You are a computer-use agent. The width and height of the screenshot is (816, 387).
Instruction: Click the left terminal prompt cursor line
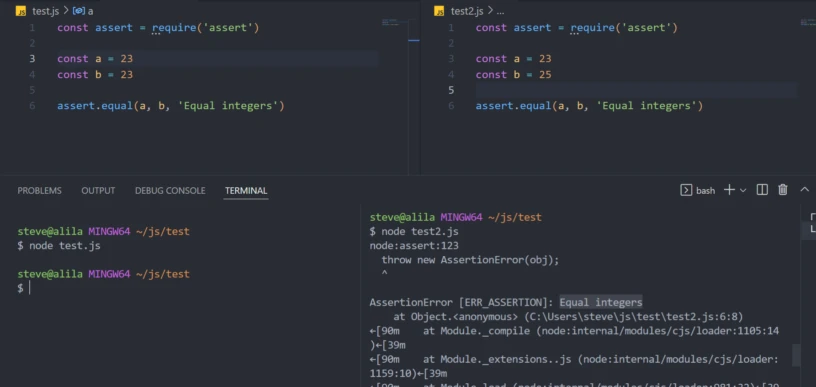point(24,288)
